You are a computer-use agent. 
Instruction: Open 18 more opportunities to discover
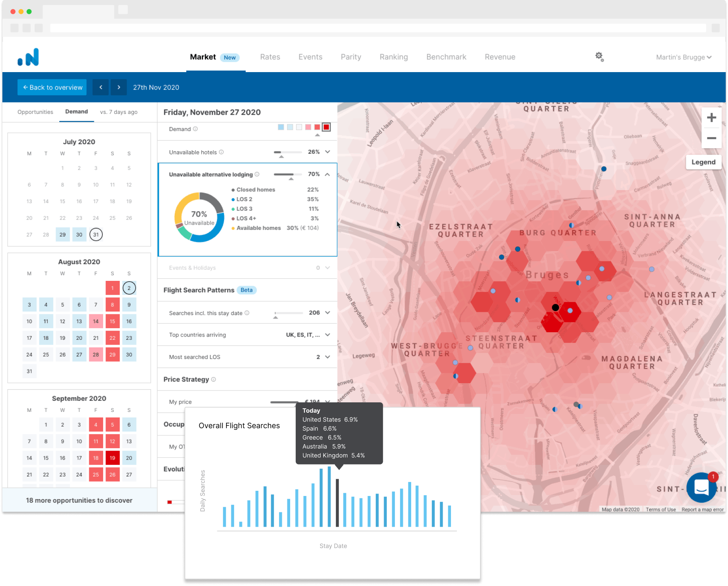point(79,500)
